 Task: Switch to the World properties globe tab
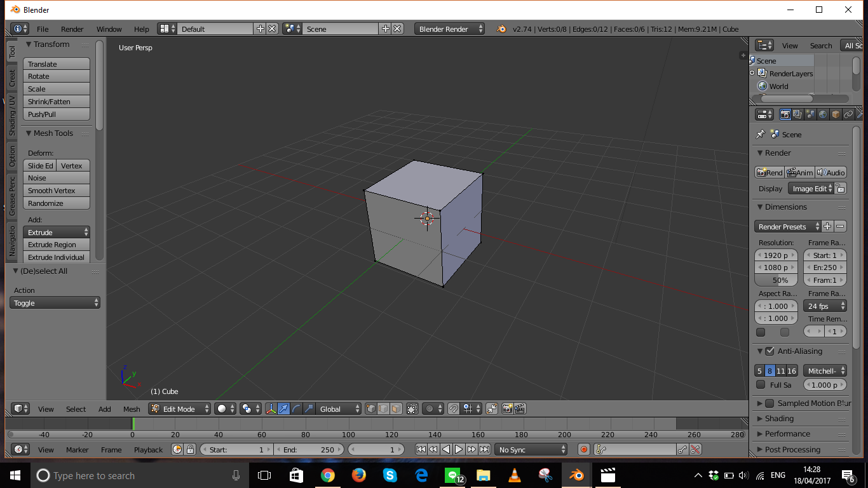pos(823,114)
